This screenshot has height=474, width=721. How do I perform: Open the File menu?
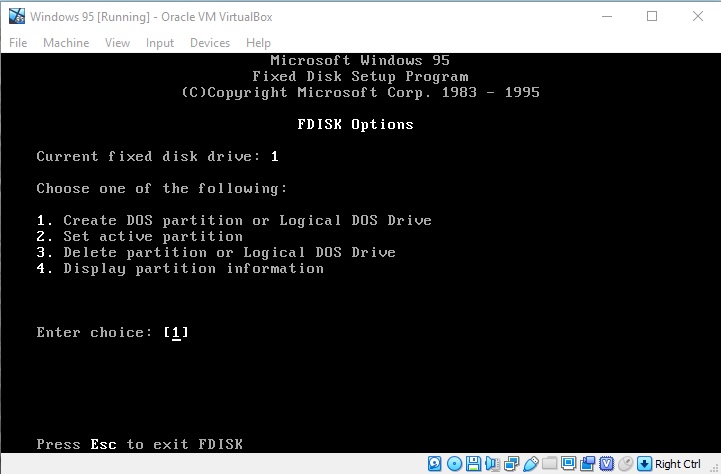point(18,43)
